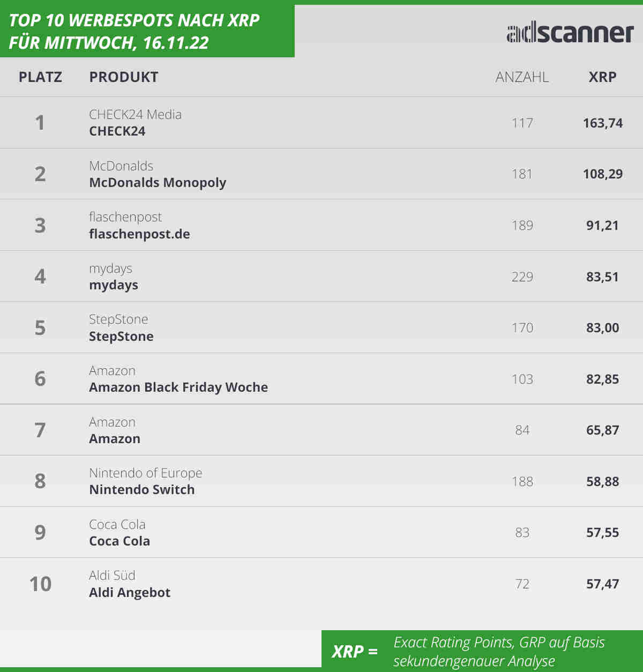Select the Aldi Angebot entry

coord(130,593)
